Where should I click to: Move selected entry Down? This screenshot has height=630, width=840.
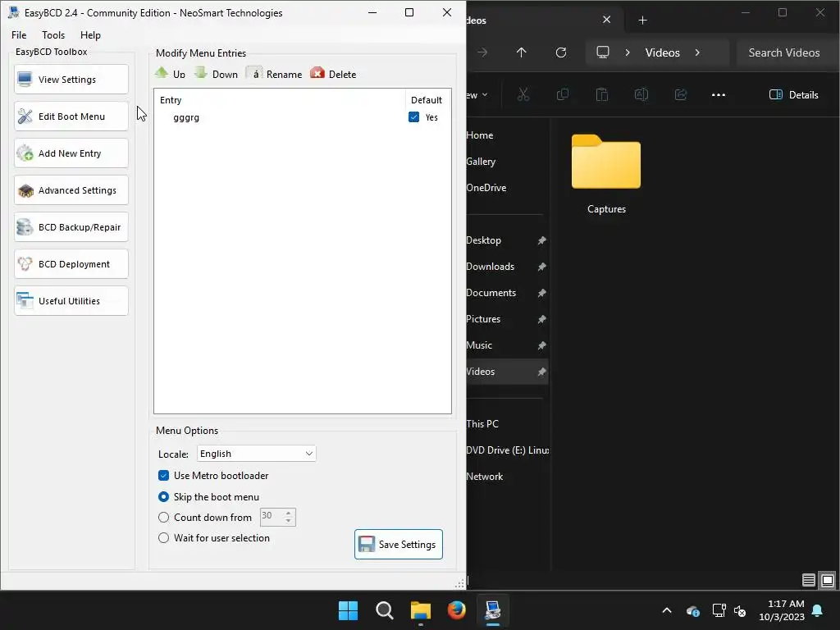[217, 74]
